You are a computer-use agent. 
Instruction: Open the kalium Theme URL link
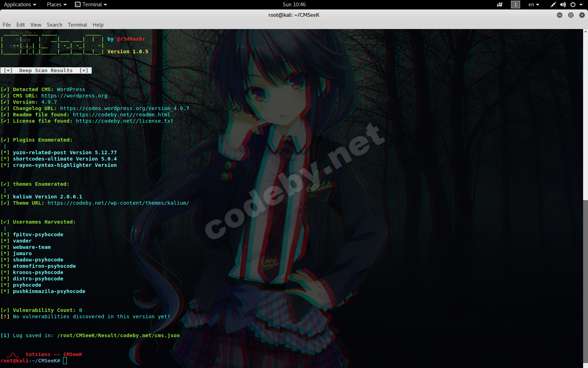(118, 203)
